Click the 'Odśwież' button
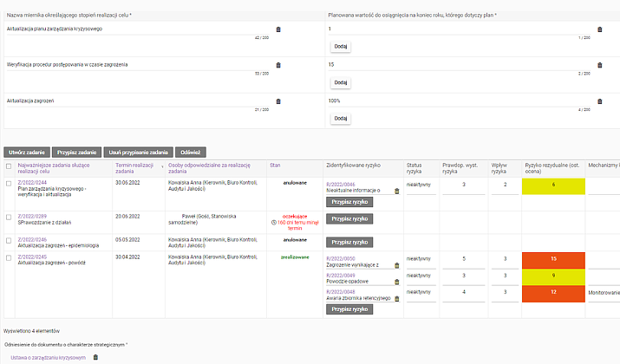This screenshot has width=620, height=364. 191,152
